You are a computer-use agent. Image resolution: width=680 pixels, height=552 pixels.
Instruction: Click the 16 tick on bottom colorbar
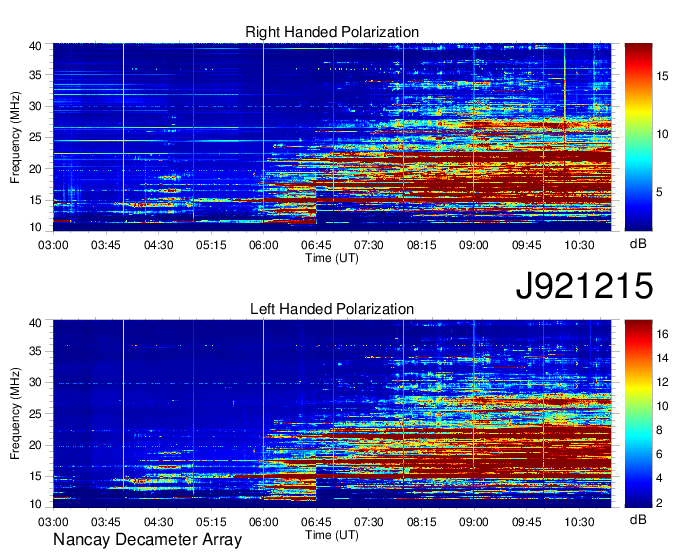(662, 334)
